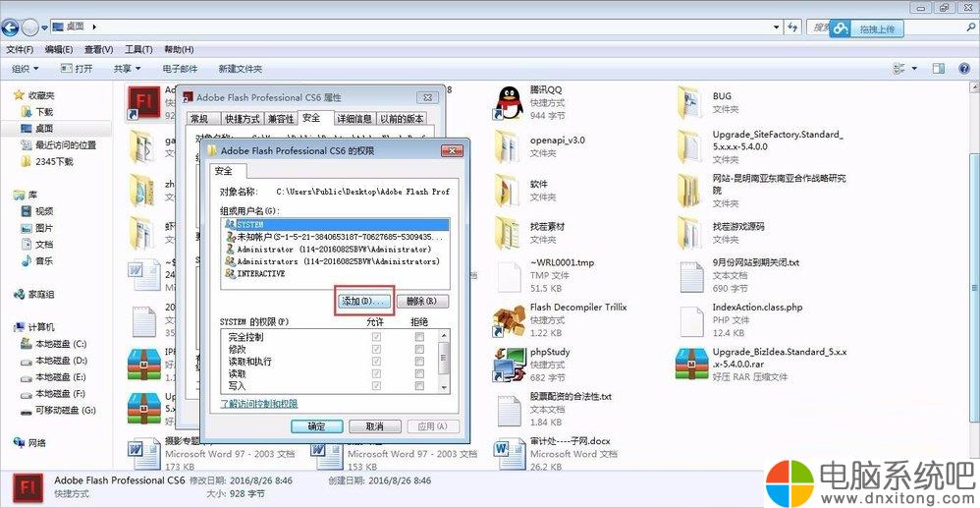
Task: Switch to 详细信息 tab in properties window
Action: [355, 119]
